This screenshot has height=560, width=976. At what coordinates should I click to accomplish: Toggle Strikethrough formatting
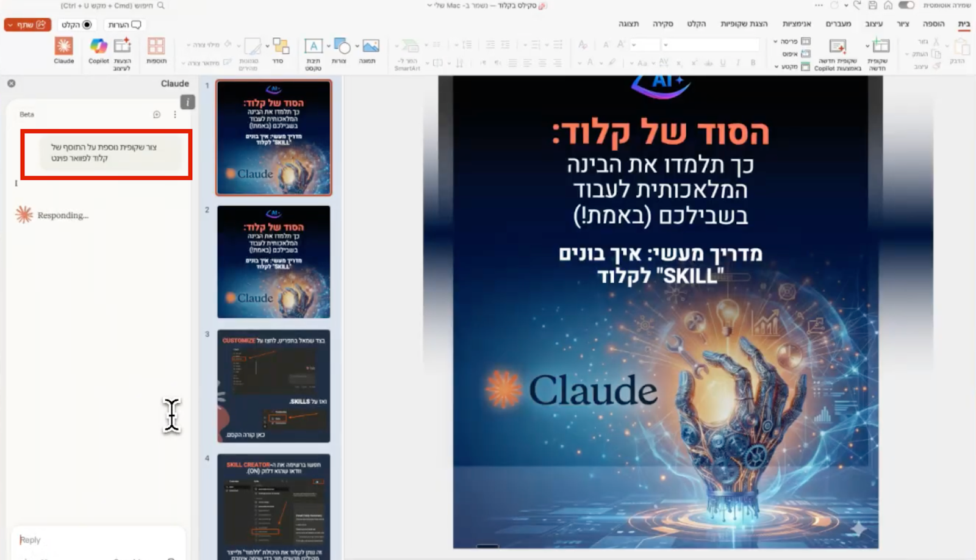[708, 63]
